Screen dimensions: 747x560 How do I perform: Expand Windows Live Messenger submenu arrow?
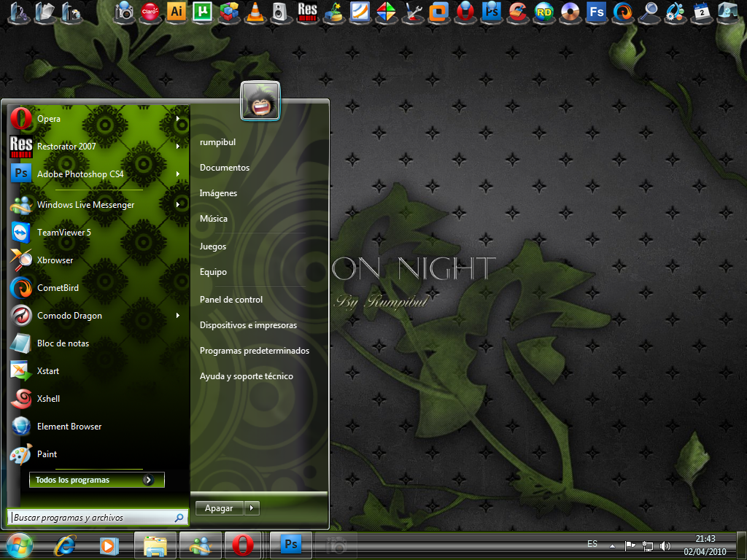[178, 205]
